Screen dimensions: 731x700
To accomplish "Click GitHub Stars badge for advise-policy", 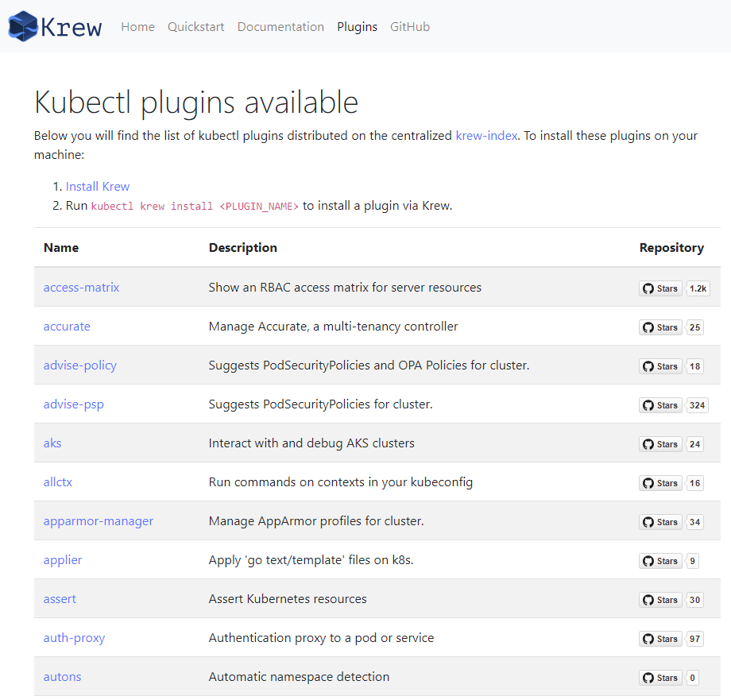I will coord(660,366).
